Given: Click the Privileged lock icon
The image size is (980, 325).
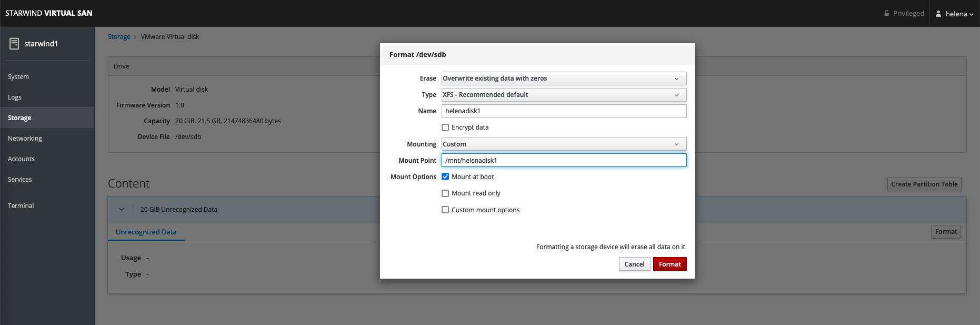Looking at the screenshot, I should [x=887, y=14].
